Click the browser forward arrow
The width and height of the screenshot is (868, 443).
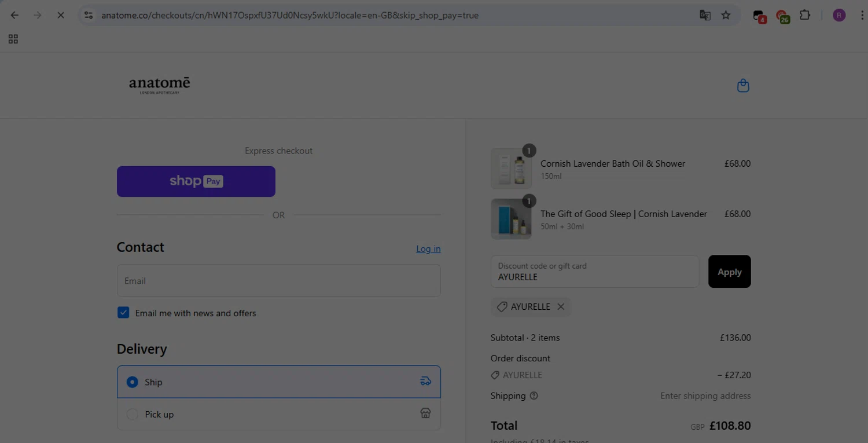(x=38, y=16)
